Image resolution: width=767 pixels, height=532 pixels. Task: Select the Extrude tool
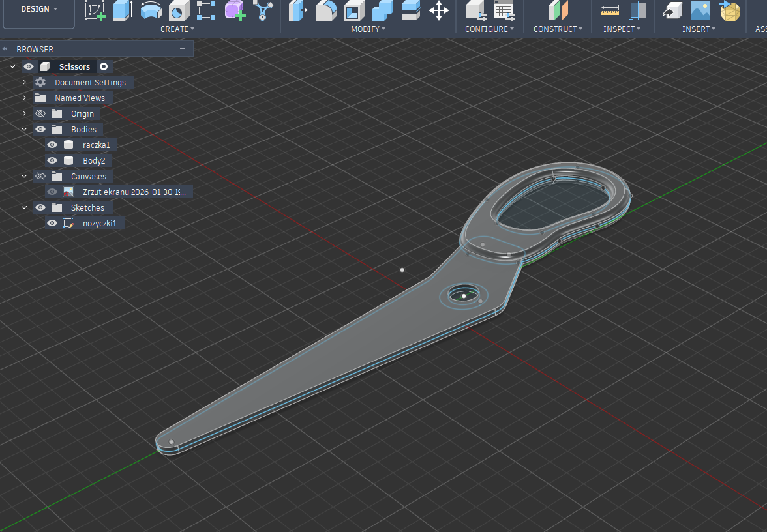(123, 10)
